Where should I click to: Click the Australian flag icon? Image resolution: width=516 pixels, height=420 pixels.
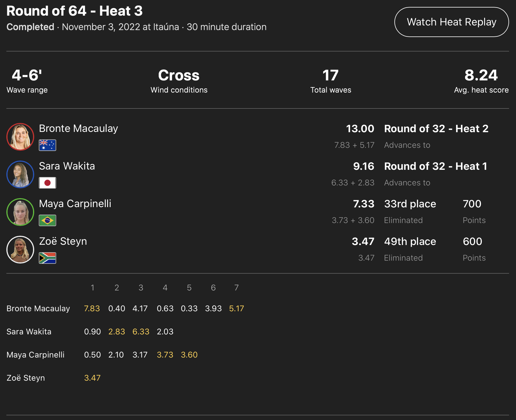[47, 145]
